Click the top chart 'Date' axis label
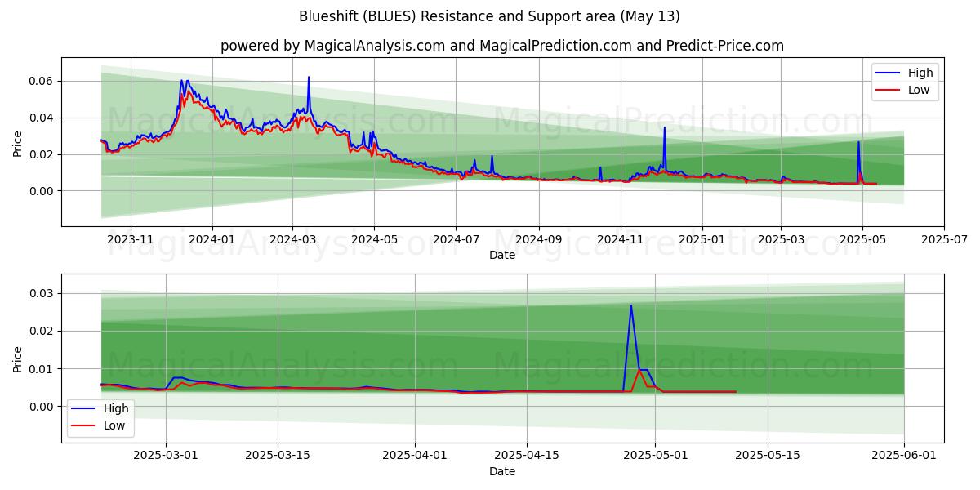 click(502, 255)
